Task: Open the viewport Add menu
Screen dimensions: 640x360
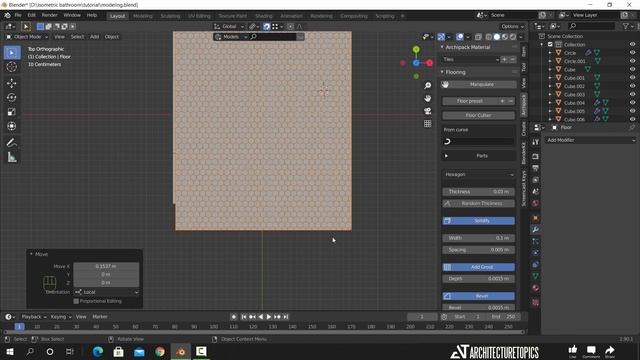Action: pos(95,37)
